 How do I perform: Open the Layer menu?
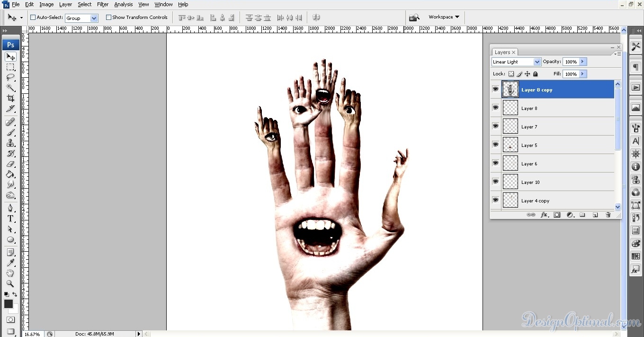[65, 4]
